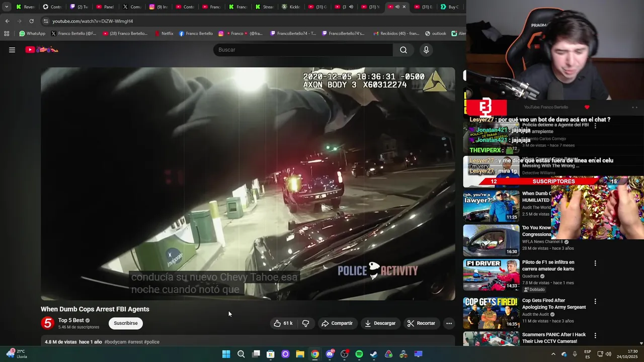Viewport: 644px width, 362px height.
Task: Focus the Buscar search field
Action: 303,50
